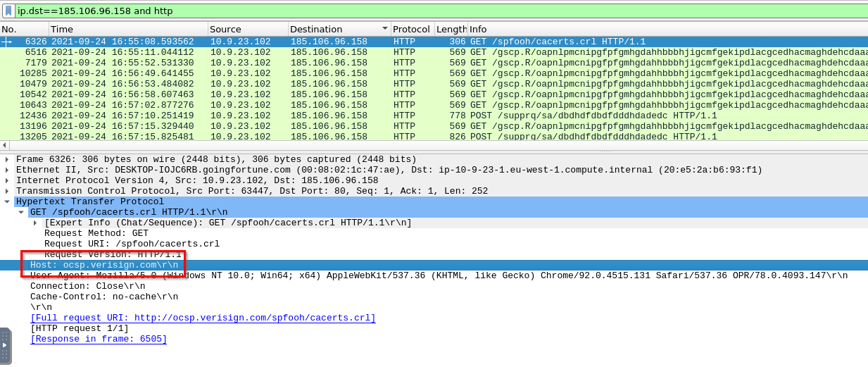Viewport: 868px width, 367px height.
Task: Click the packet list scroll-left arrow
Action: 4,145
